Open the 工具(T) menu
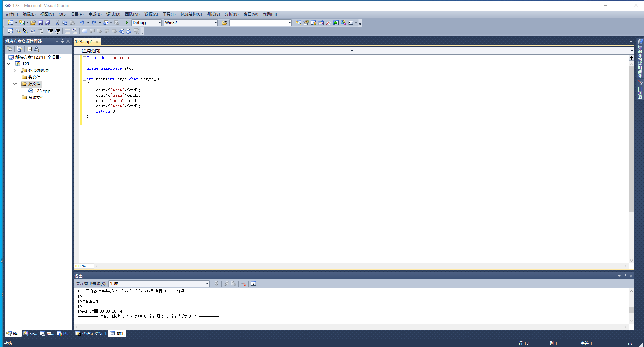 pyautogui.click(x=169, y=14)
